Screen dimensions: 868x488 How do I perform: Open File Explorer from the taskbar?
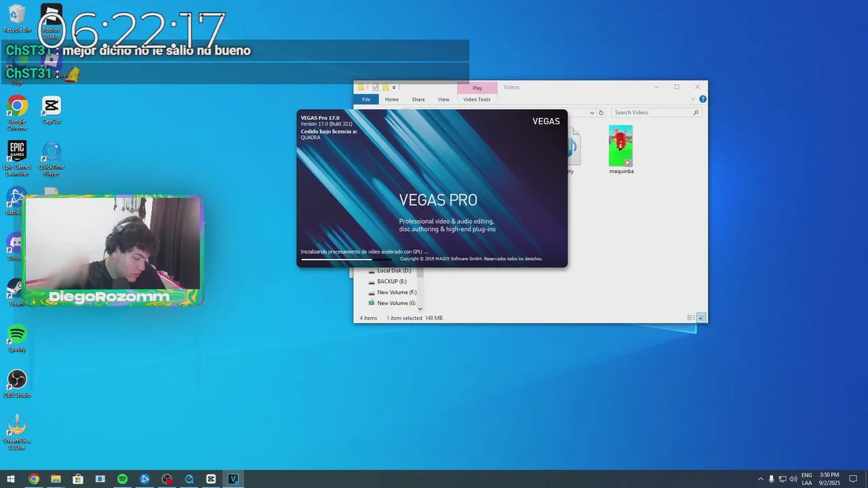click(56, 479)
